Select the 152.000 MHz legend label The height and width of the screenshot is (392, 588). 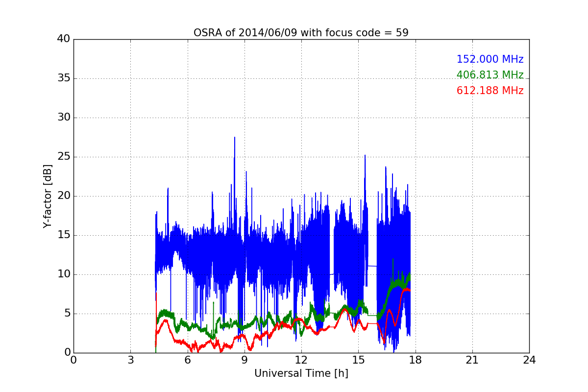click(x=490, y=59)
